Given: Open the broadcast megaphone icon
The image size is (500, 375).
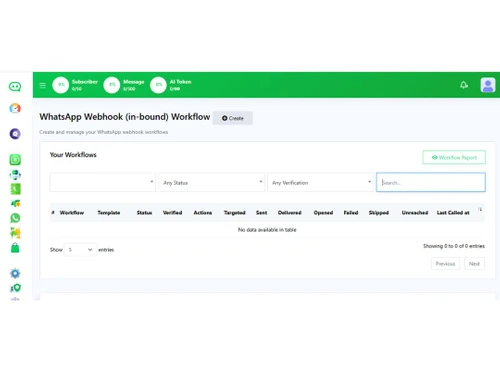Looking at the screenshot, I should (15, 203).
